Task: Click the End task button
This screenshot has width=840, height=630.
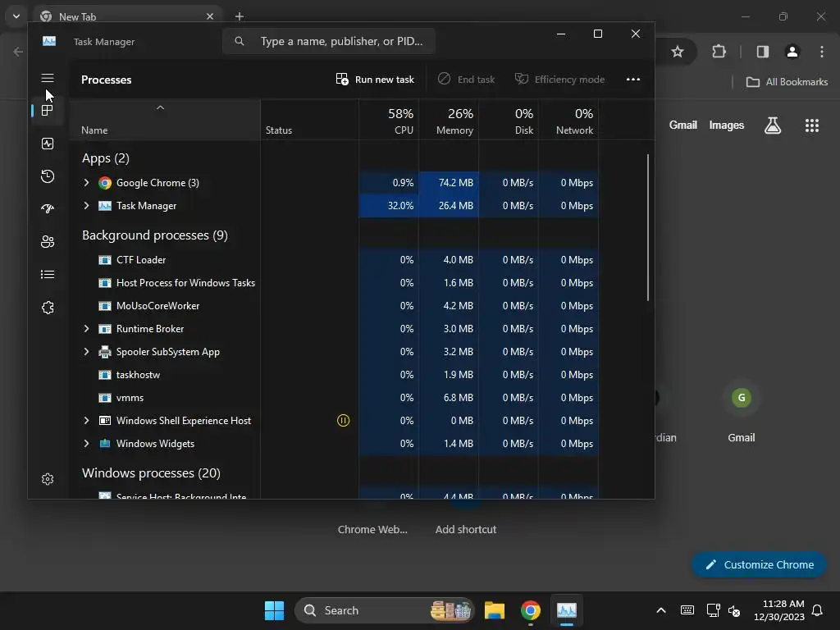Action: coord(466,80)
